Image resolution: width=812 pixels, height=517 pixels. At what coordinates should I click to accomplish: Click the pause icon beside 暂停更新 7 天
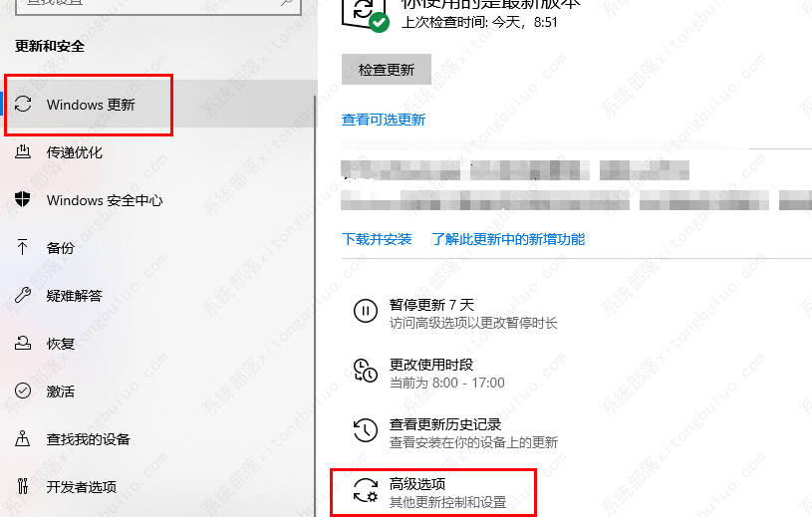366,312
